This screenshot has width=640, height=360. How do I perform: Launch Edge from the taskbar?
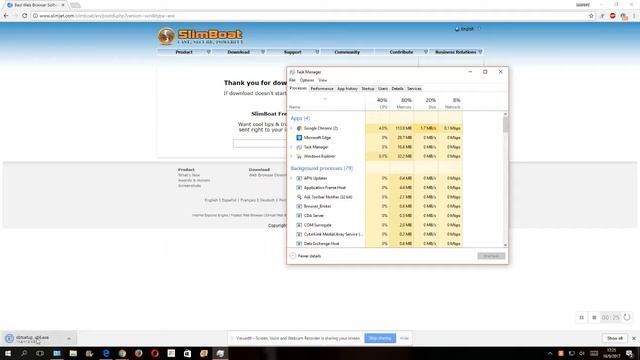pyautogui.click(x=106, y=353)
